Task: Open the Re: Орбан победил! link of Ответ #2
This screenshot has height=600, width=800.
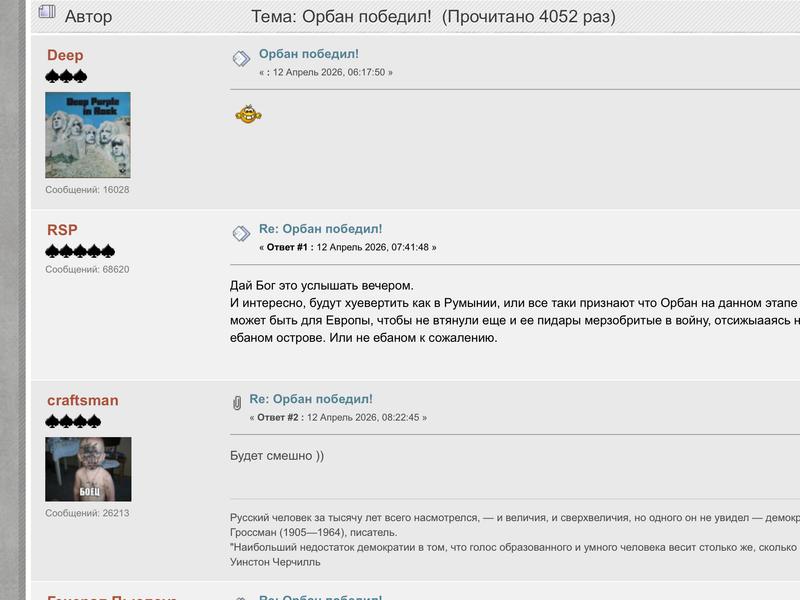Action: pos(311,399)
